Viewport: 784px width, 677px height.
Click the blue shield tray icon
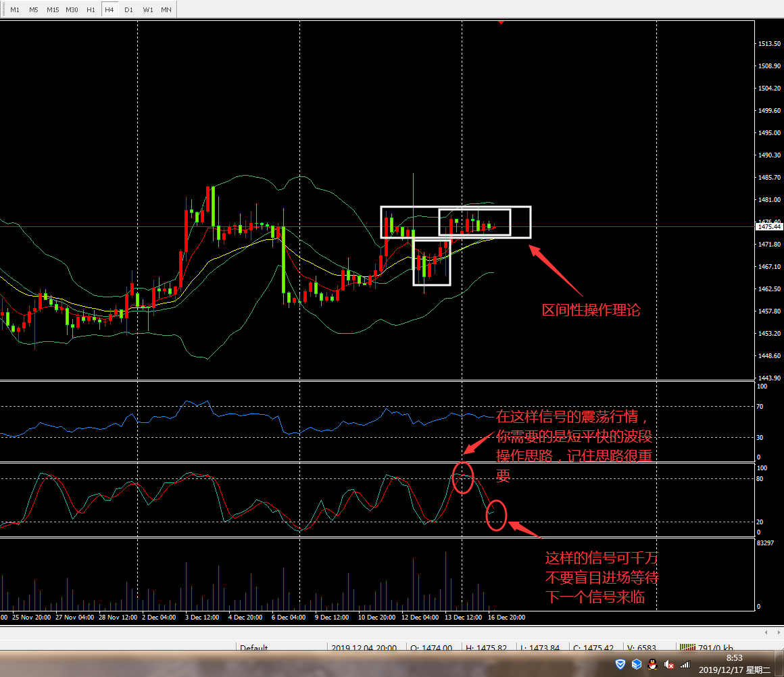pyautogui.click(x=620, y=665)
